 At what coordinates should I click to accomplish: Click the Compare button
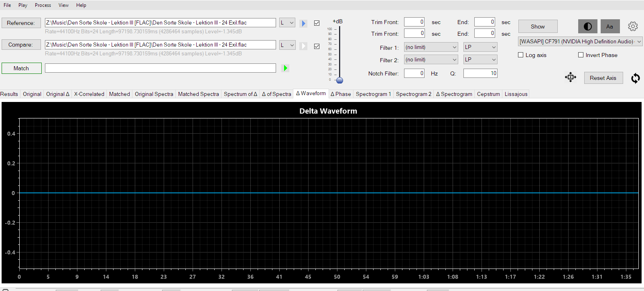[21, 45]
